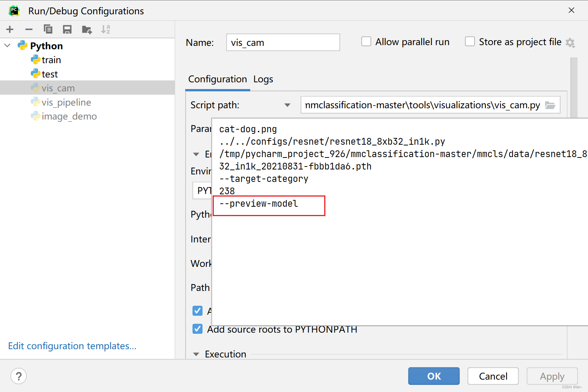
Task: Add a new run configuration
Action: [x=10, y=29]
